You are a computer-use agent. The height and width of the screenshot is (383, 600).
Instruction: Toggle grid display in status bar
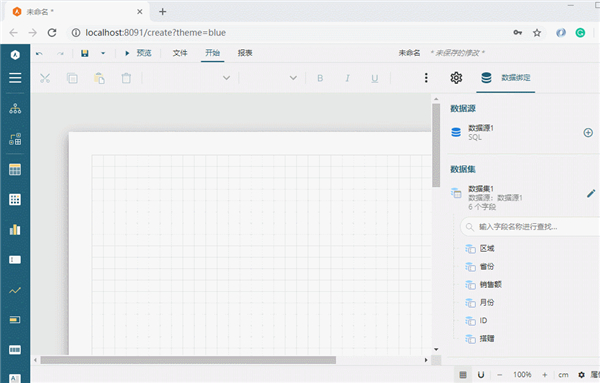pos(463,375)
